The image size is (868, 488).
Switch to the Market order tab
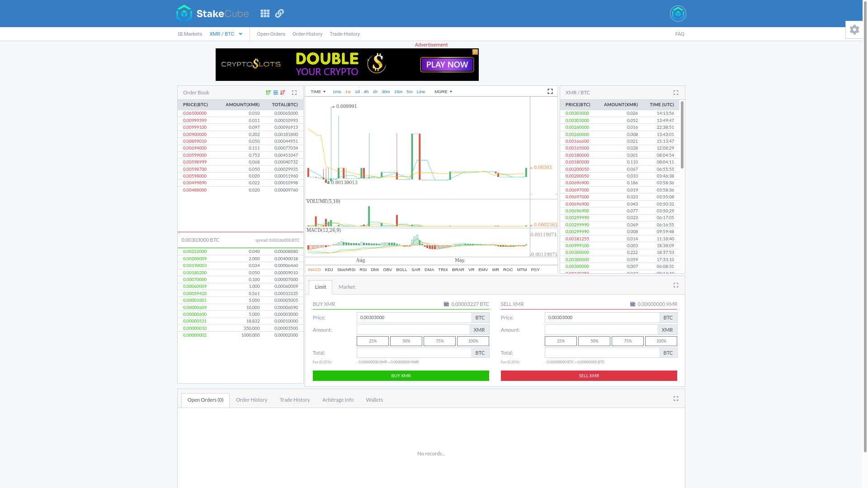(x=347, y=287)
